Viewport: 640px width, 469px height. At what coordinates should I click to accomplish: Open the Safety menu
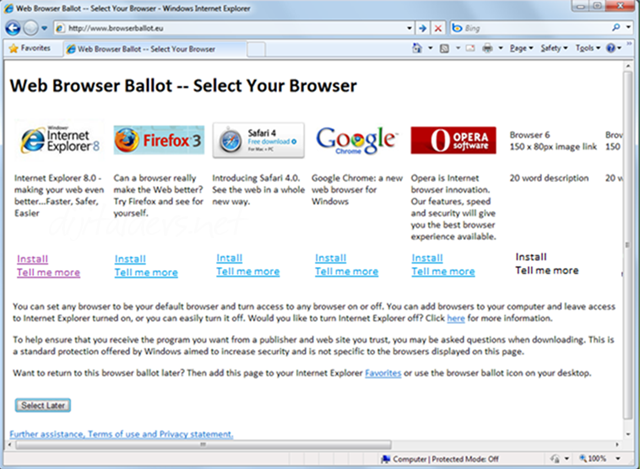tap(554, 48)
